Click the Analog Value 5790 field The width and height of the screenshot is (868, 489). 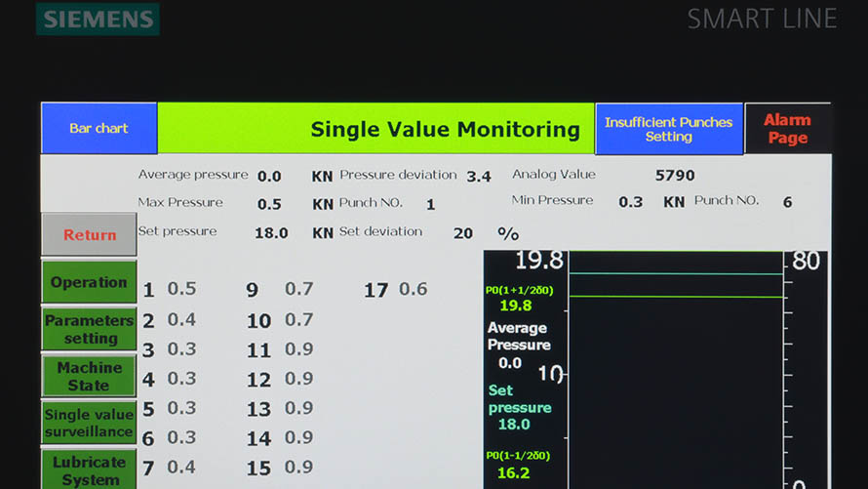pyautogui.click(x=675, y=176)
